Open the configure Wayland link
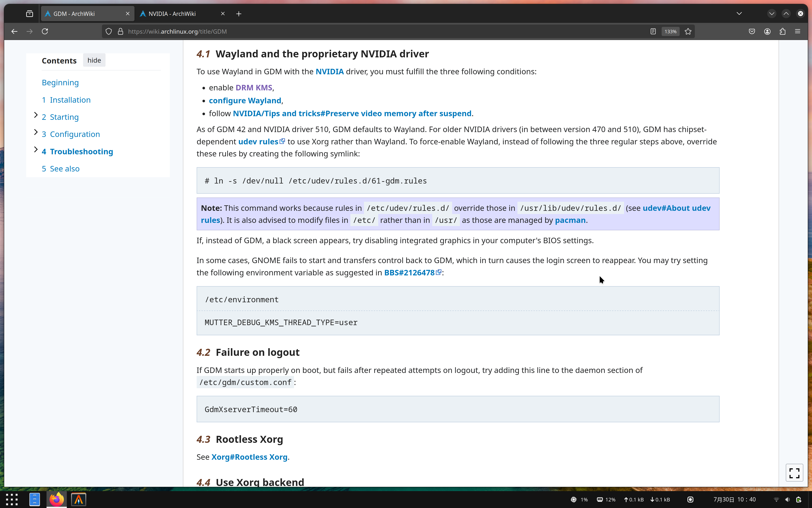Image resolution: width=812 pixels, height=508 pixels. 245,101
